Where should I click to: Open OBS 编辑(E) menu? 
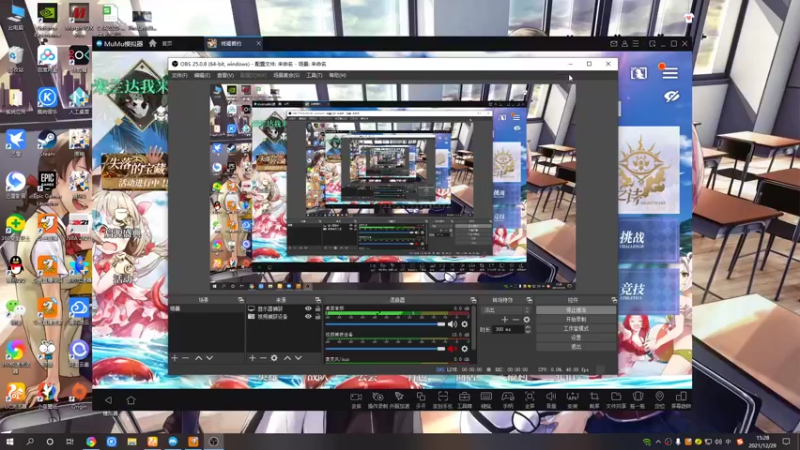tap(202, 76)
